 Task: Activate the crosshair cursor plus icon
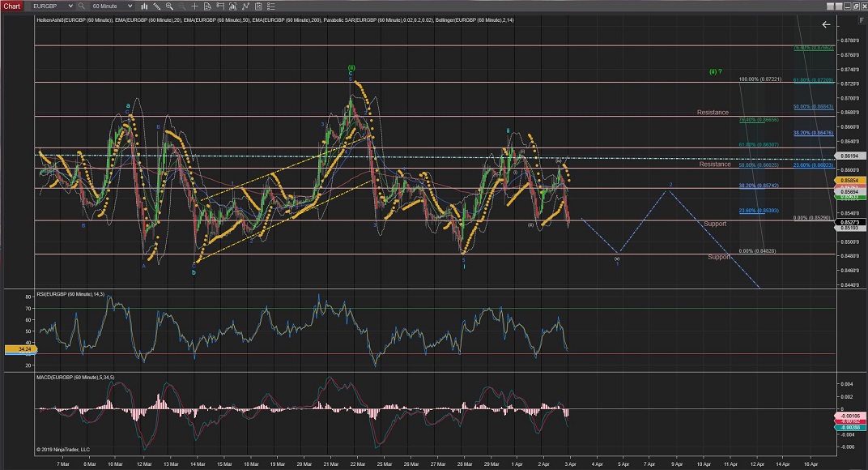[195, 6]
